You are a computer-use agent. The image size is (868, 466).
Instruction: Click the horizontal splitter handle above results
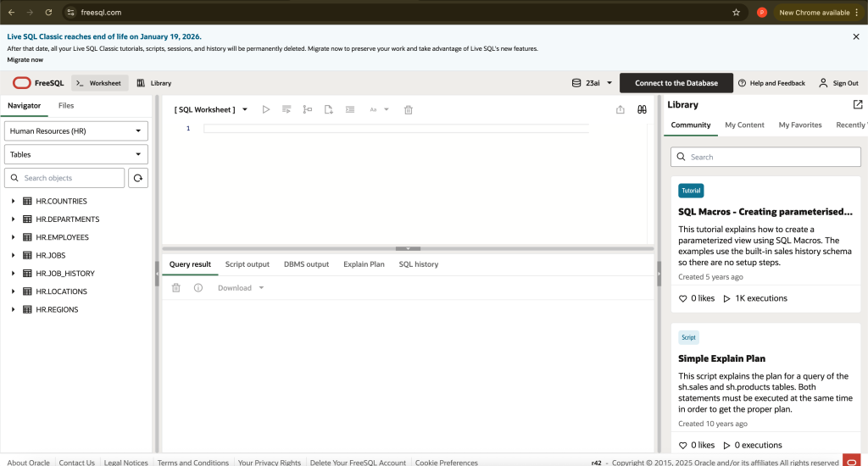(408, 248)
